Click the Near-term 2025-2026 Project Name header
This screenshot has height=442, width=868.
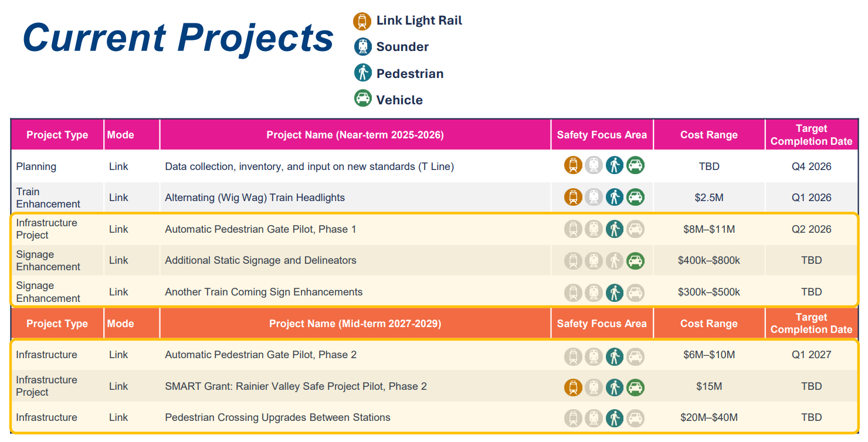(355, 135)
